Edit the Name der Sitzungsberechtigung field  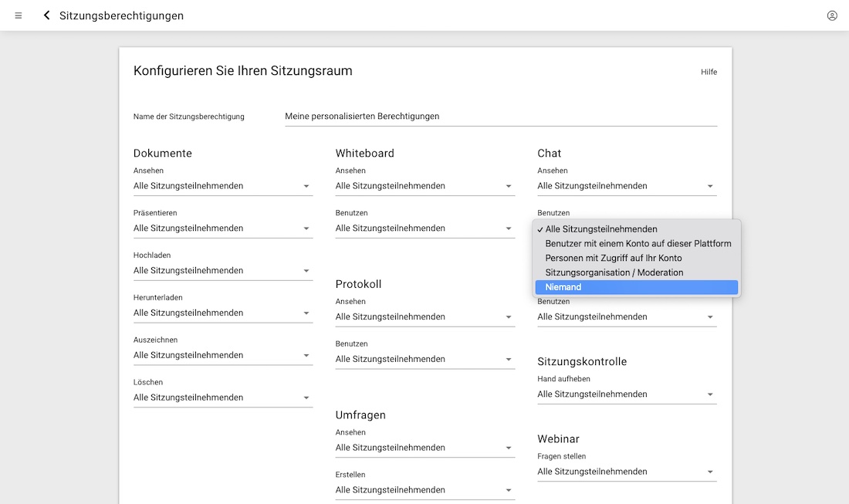(500, 117)
